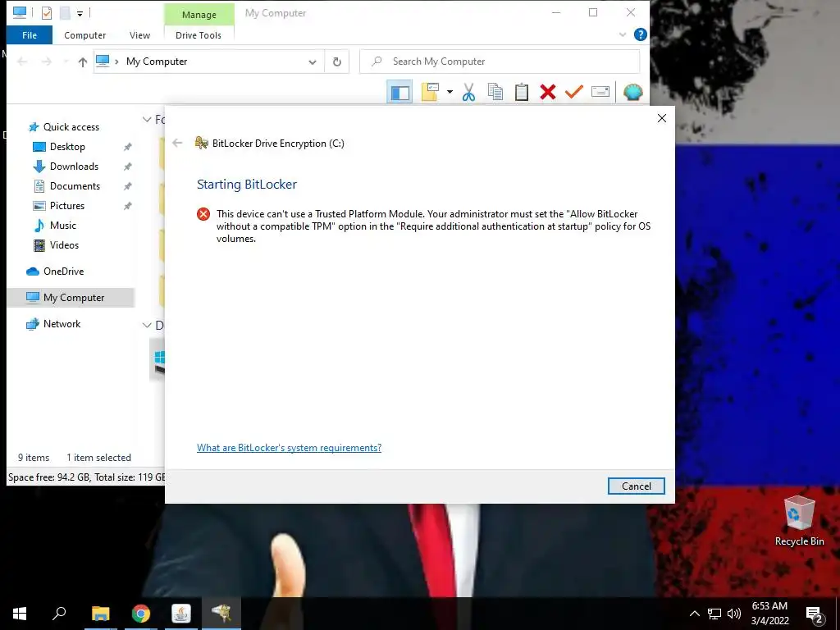The height and width of the screenshot is (630, 840).
Task: Show hidden system tray icons
Action: coord(694,614)
